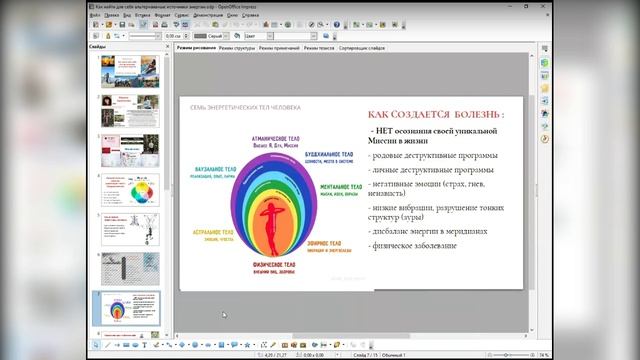Select the Line with arrow tool

117,345
